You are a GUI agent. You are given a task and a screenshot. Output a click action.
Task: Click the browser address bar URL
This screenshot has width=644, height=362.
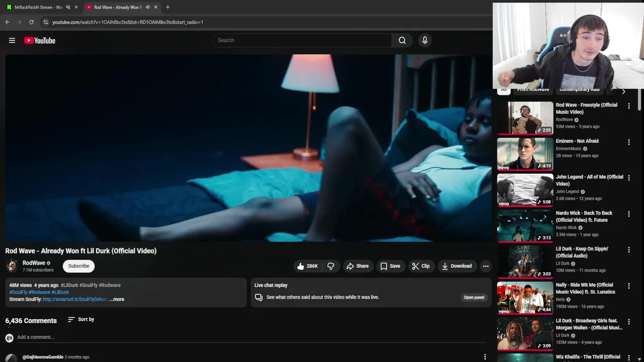tap(128, 22)
